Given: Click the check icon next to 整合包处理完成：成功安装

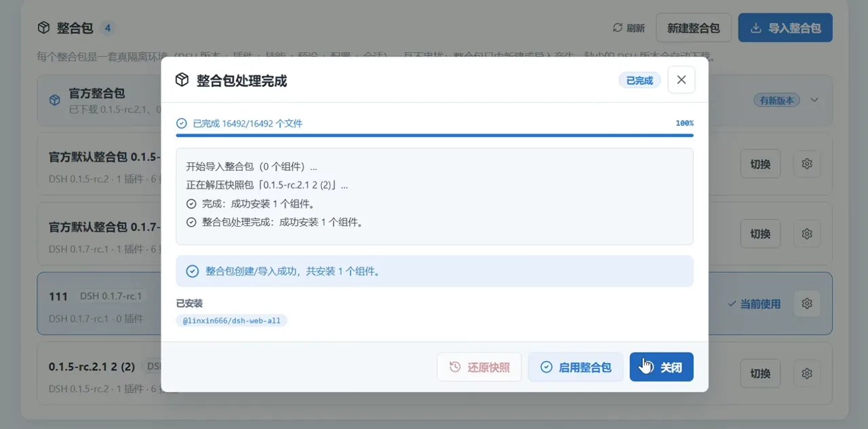Looking at the screenshot, I should [x=191, y=222].
